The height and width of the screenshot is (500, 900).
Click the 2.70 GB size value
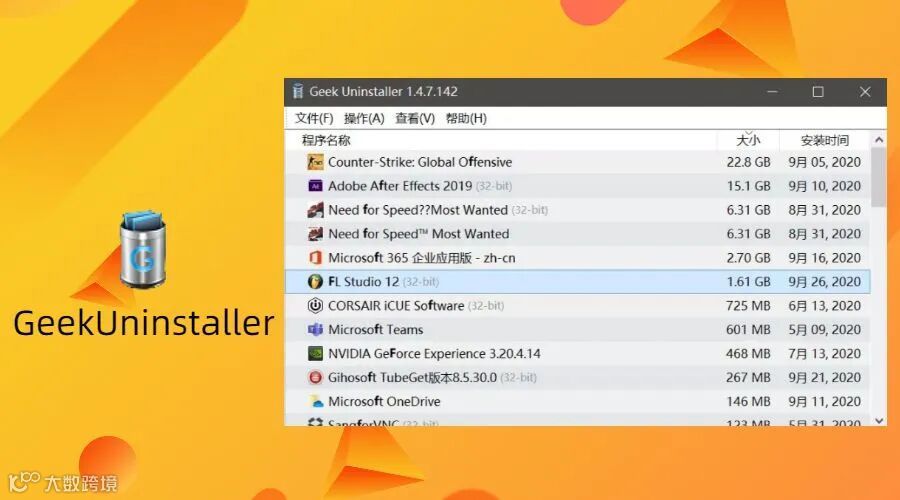coord(748,258)
